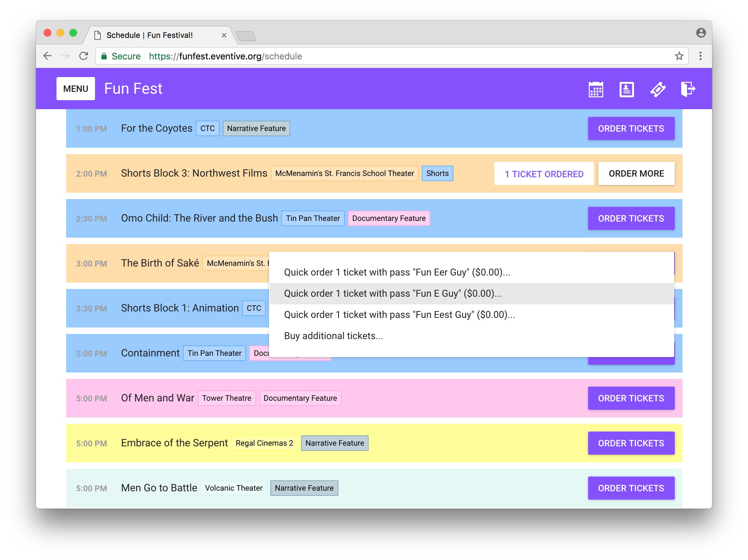The height and width of the screenshot is (560, 748).
Task: Select quick order with "Fun Eer Guy" pass
Action: [x=397, y=272]
